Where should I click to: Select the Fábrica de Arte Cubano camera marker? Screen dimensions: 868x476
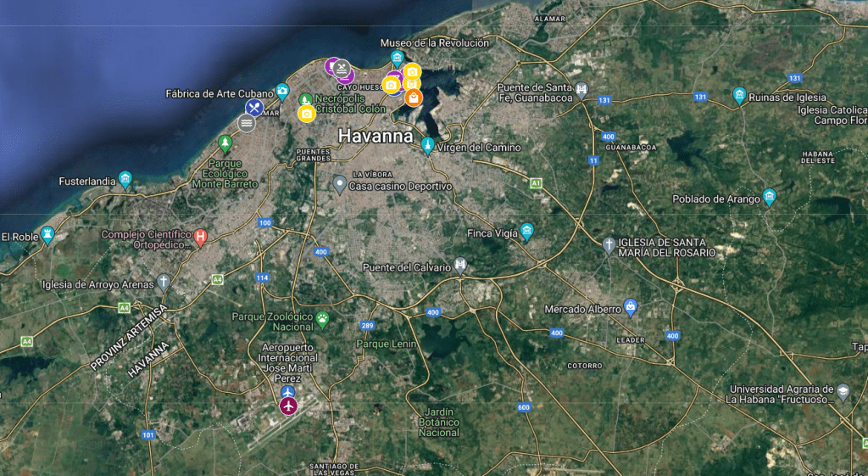tap(282, 92)
